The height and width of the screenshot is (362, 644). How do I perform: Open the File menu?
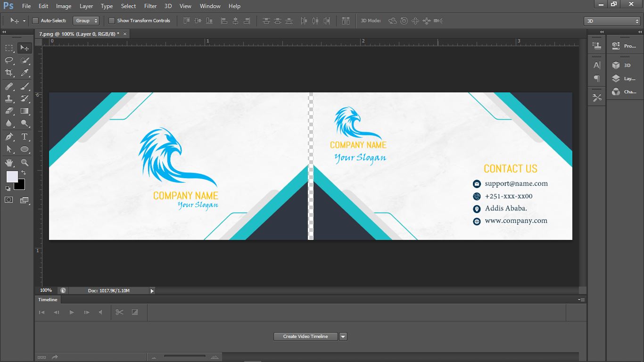26,6
